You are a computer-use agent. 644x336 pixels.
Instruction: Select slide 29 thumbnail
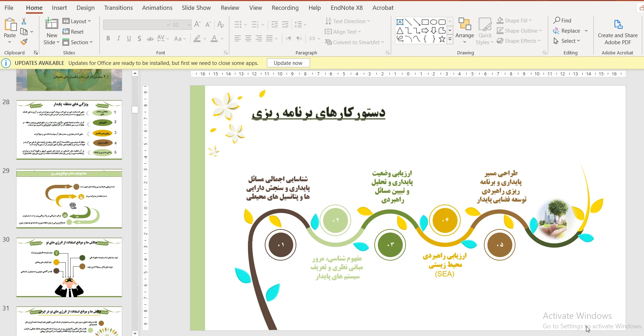[x=69, y=199]
